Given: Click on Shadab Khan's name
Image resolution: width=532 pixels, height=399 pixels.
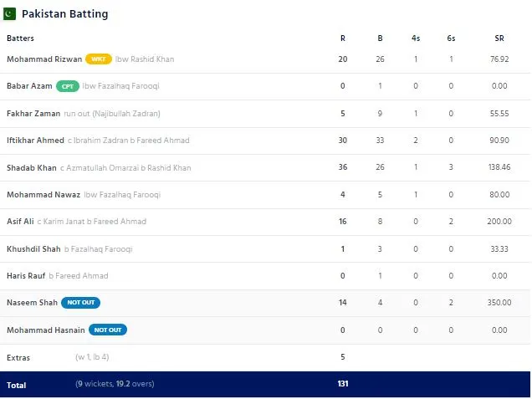Looking at the screenshot, I should [x=32, y=167].
